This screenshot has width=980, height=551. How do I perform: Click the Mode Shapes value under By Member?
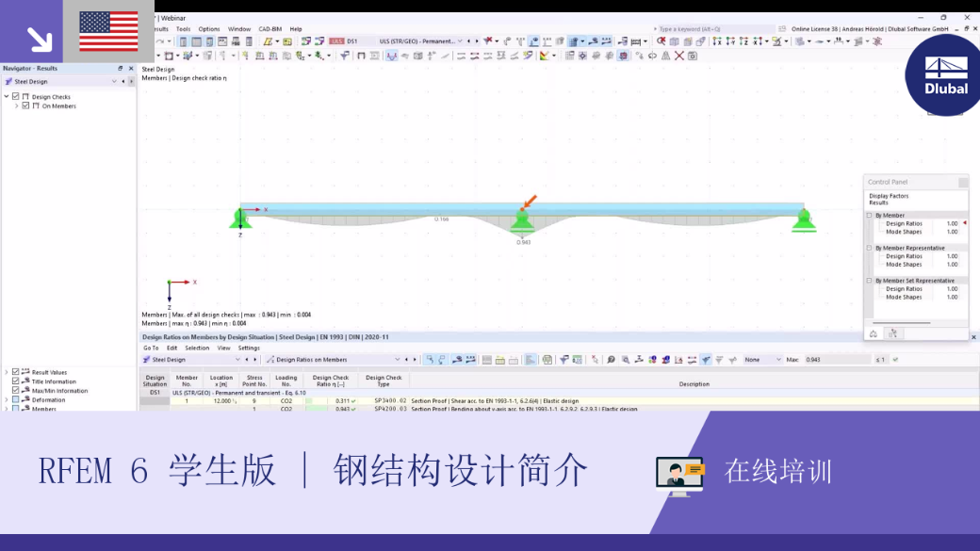[952, 231]
